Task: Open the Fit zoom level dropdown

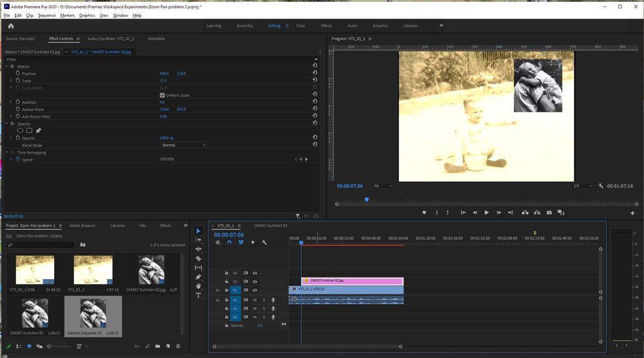Action: point(382,186)
